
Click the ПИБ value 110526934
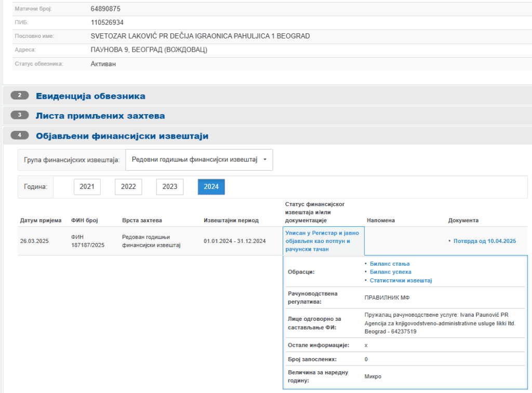point(107,22)
